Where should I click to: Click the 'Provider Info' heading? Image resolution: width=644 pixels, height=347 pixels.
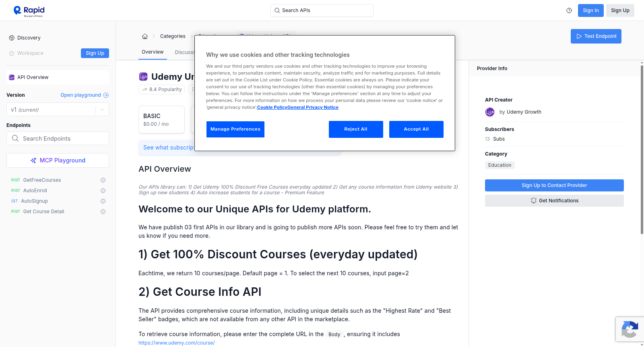pyautogui.click(x=492, y=69)
